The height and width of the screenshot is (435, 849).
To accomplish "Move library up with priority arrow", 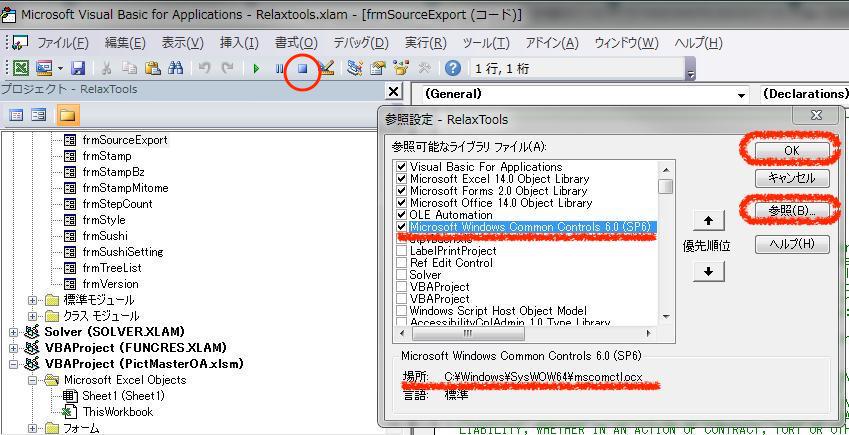I will 709,220.
